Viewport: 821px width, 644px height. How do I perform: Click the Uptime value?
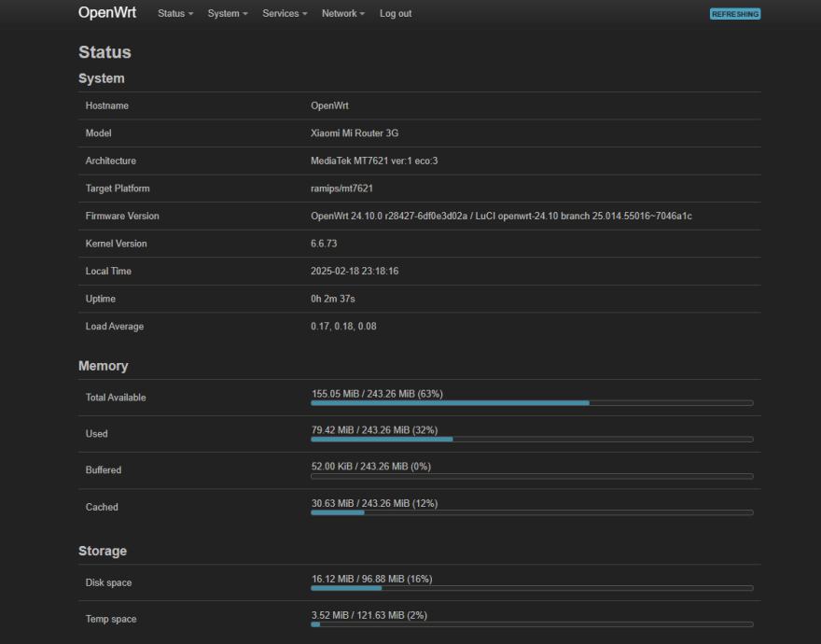[x=332, y=299]
